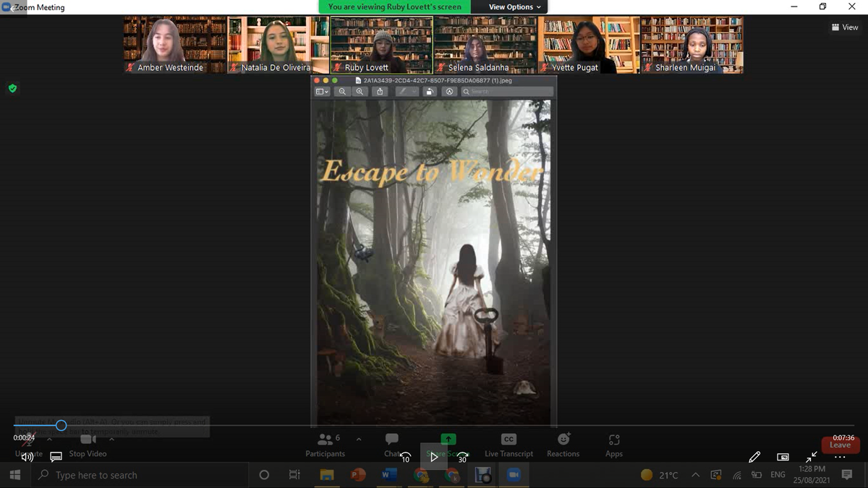This screenshot has height=488, width=868.
Task: Open the Windows notification center icon
Action: [x=847, y=475]
